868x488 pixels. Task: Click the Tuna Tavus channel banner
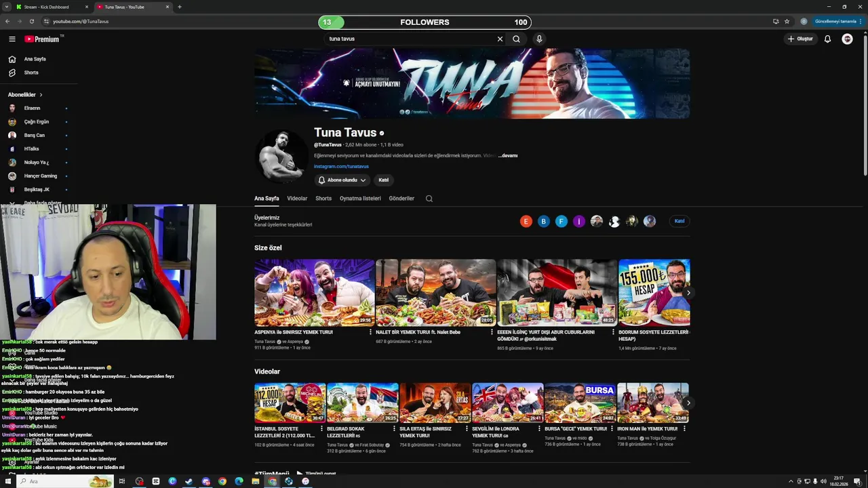coord(472,83)
